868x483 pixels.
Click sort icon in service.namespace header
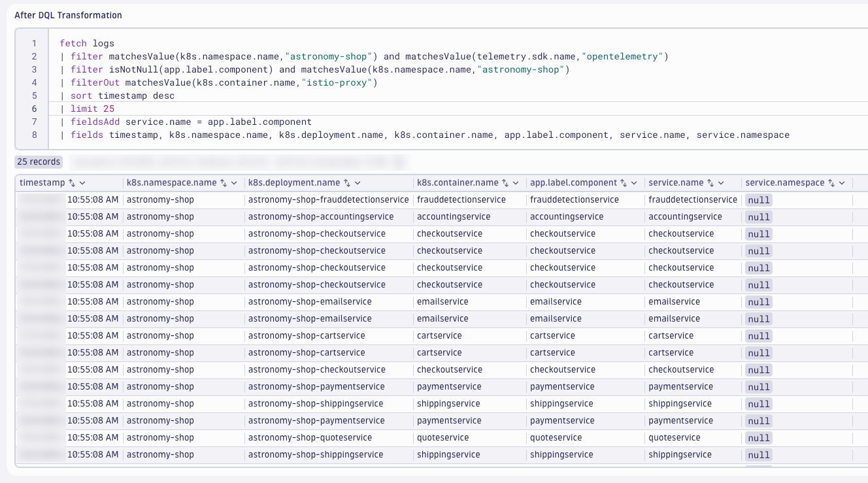(831, 183)
